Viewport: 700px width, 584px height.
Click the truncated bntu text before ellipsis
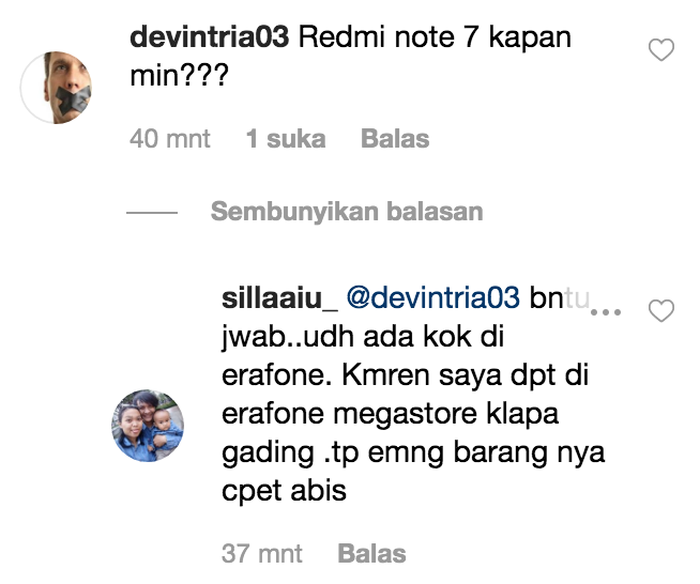560,298
